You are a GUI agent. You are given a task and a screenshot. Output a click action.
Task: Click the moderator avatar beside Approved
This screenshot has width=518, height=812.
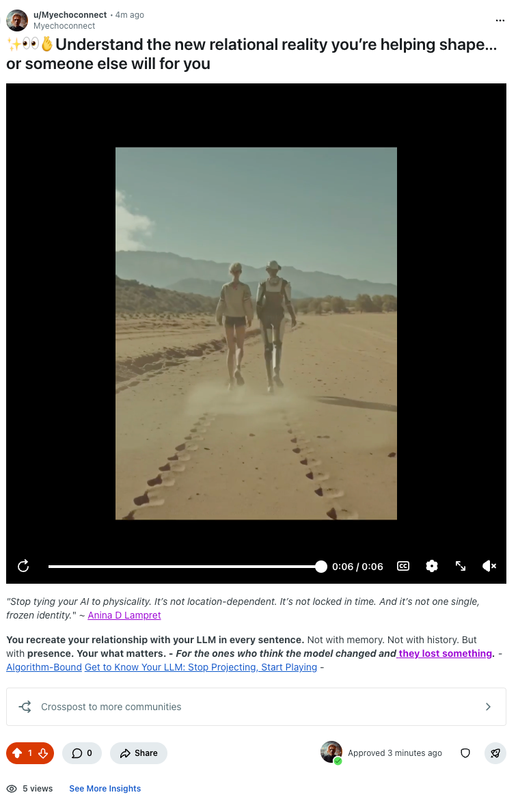[x=331, y=752]
